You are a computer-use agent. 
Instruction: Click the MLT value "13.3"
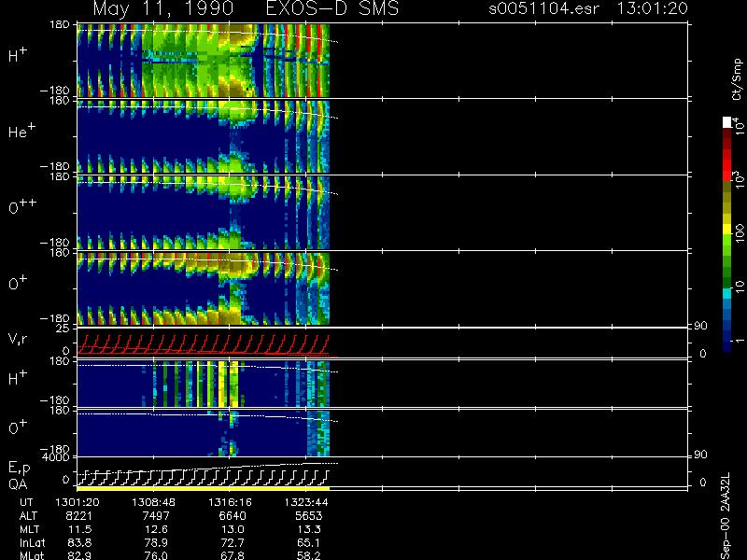pyautogui.click(x=309, y=529)
